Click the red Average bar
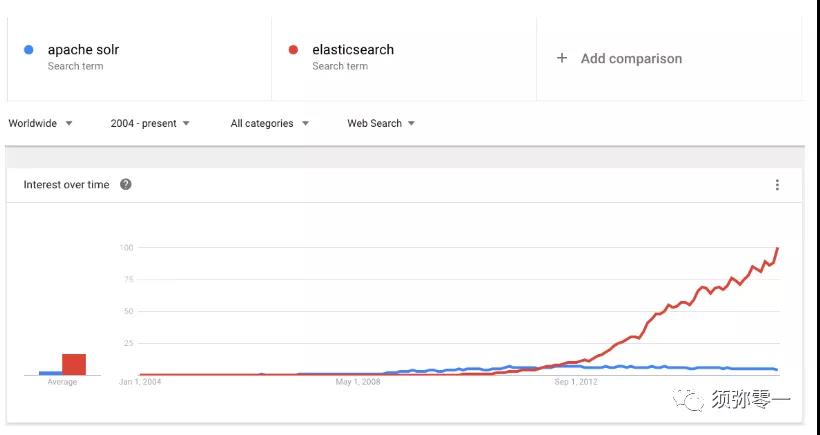Viewport: 820px width, 435px height. 74,364
